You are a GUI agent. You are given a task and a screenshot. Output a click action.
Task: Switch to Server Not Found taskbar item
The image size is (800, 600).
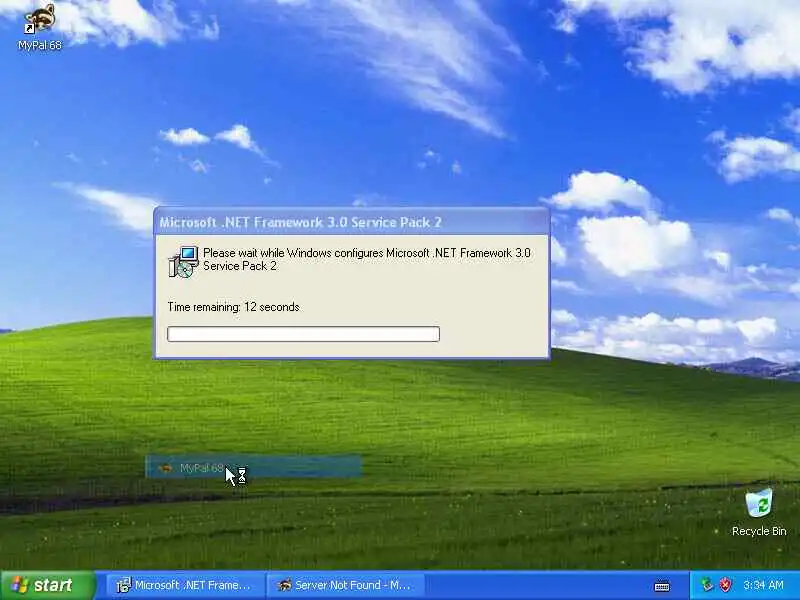(x=347, y=585)
